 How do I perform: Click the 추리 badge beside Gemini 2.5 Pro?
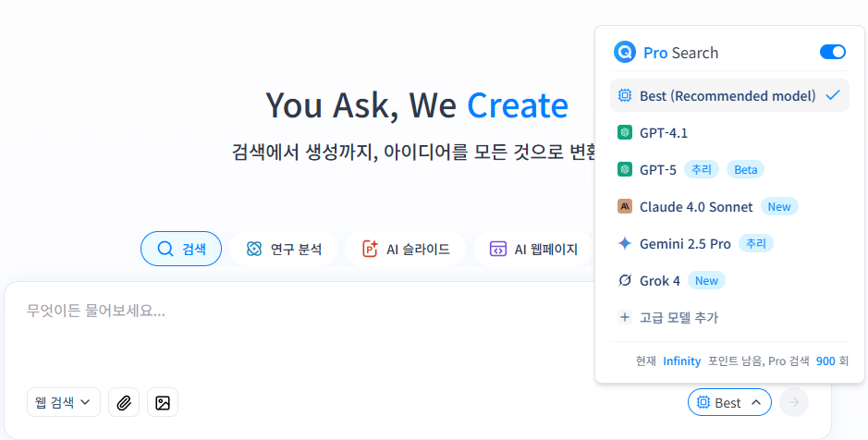(755, 243)
